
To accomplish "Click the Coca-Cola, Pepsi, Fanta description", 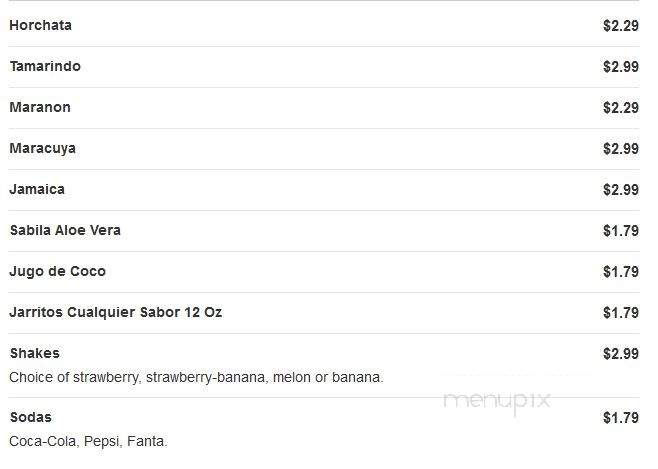I will pyautogui.click(x=89, y=442).
